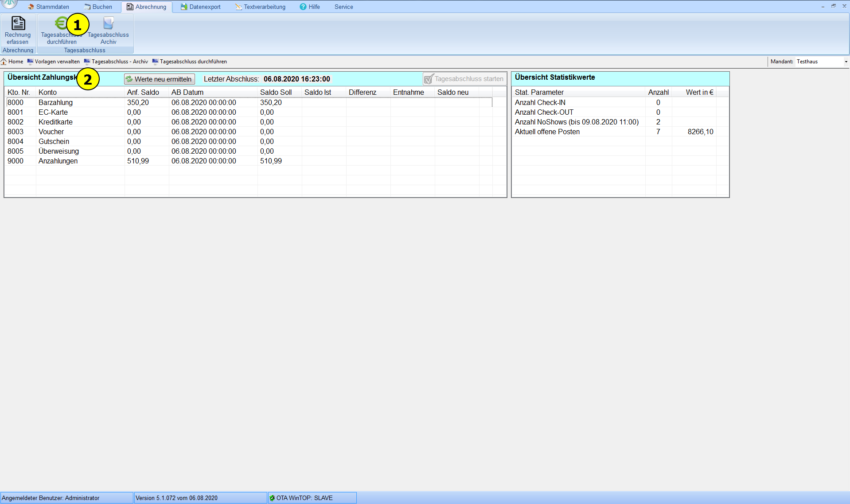Go to the Home breadcrumb icon
Screen dimensions: 850x504
tap(4, 62)
